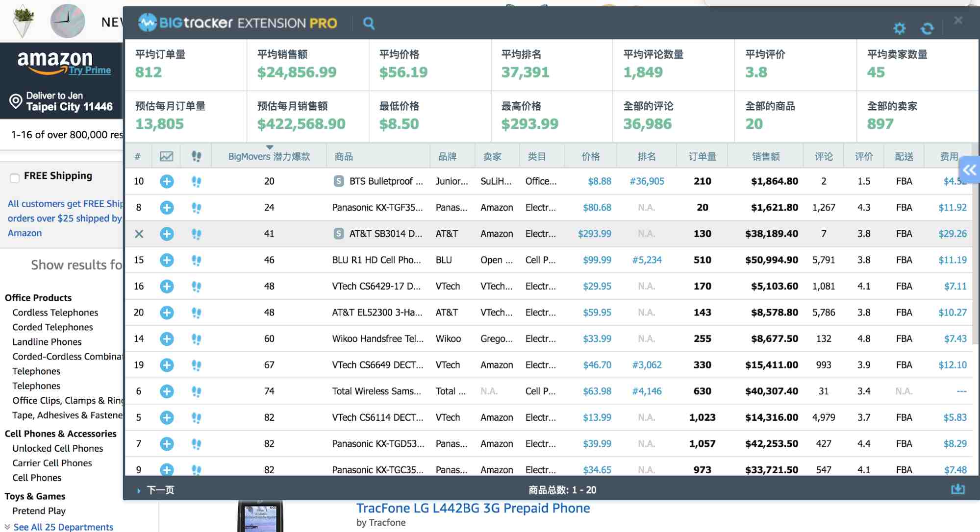Click the chart column header icon
This screenshot has height=532, width=980.
166,156
